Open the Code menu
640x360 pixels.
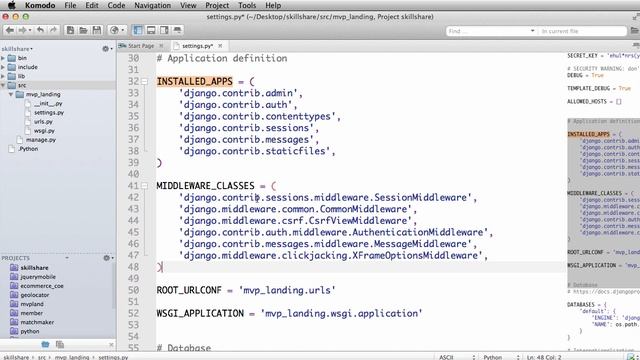pos(116,5)
